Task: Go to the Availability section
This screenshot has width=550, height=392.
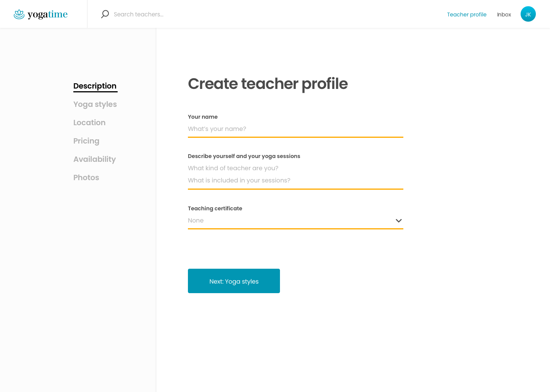Action: click(94, 159)
